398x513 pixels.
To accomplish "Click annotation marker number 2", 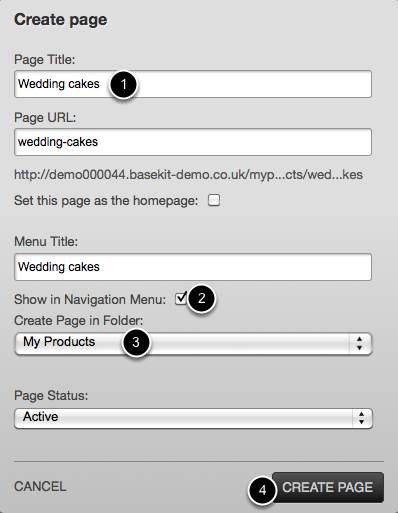I will click(x=202, y=298).
